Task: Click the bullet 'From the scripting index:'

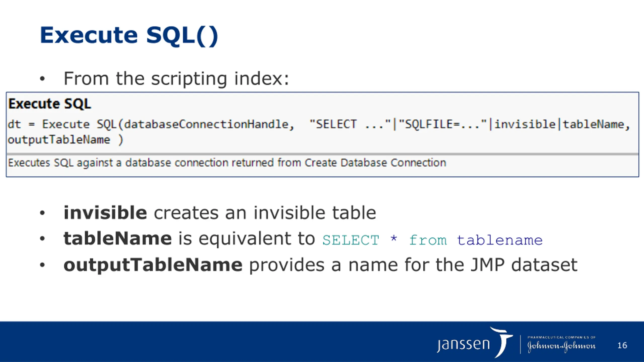Action: [x=176, y=79]
